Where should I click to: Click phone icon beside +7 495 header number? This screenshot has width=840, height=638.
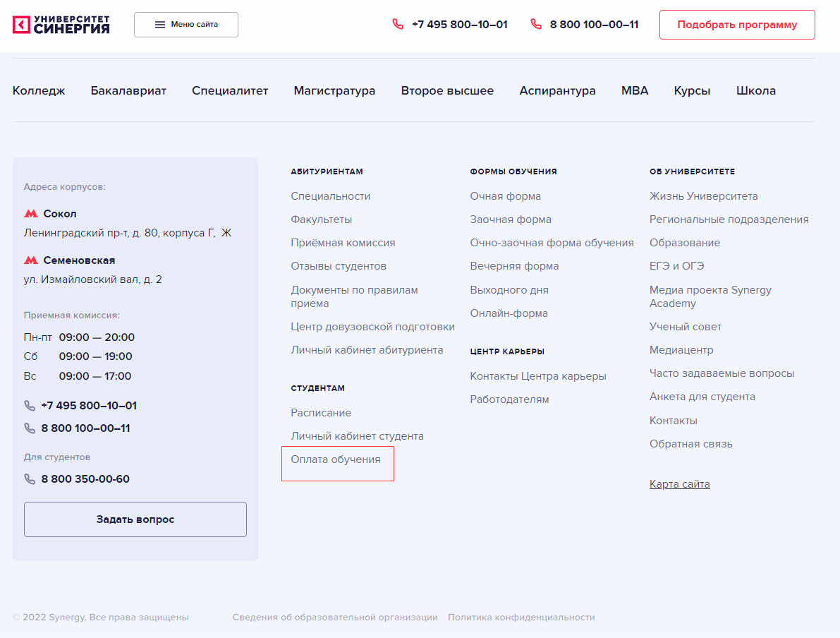click(398, 25)
